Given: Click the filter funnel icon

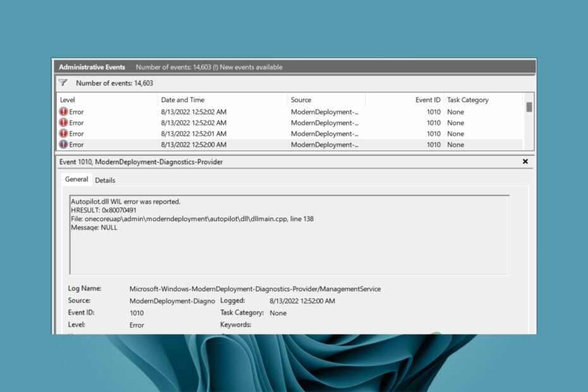Looking at the screenshot, I should 63,83.
